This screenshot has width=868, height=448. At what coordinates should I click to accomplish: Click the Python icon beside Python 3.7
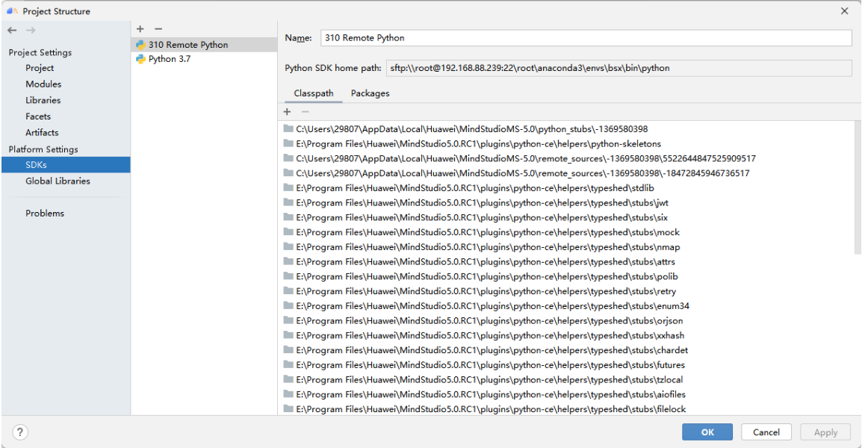pos(140,59)
